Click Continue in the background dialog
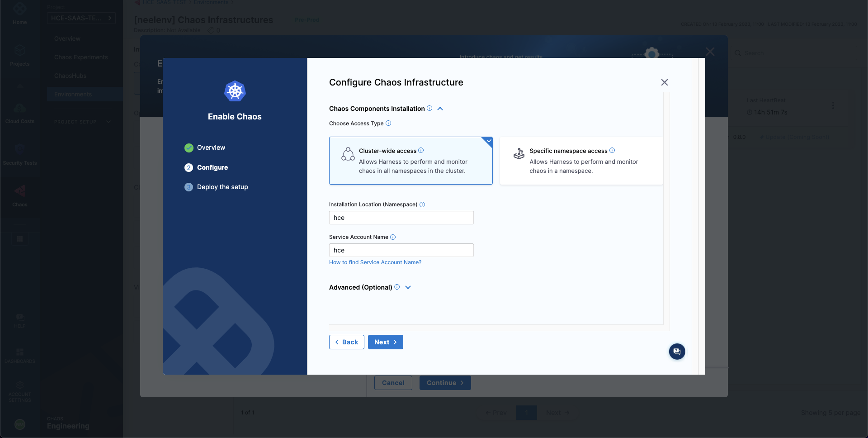Screen dimensions: 868x438 [x=445, y=383]
